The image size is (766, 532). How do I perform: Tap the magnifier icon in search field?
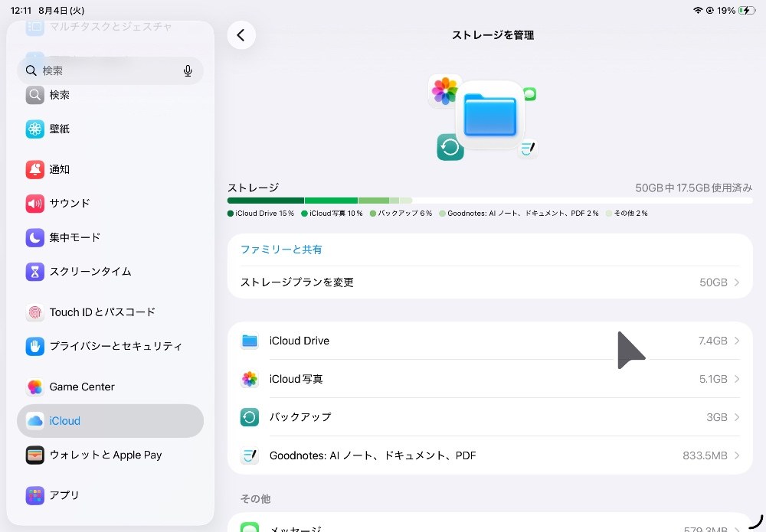[31, 70]
